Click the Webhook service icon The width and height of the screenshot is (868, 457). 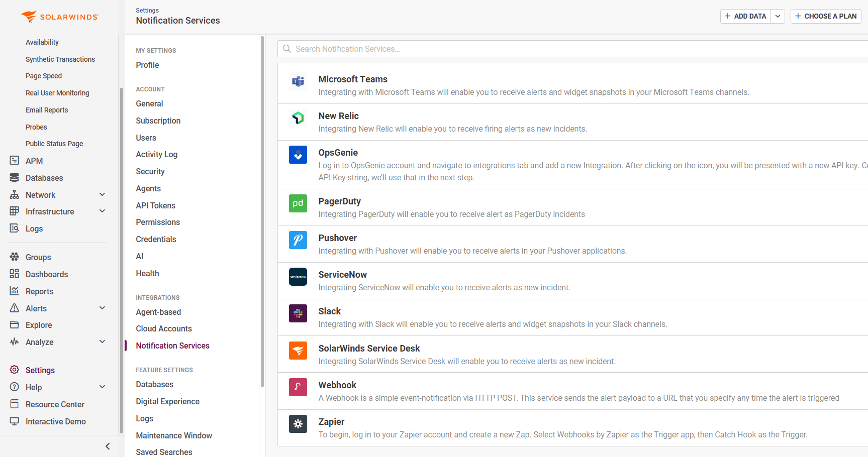[298, 387]
